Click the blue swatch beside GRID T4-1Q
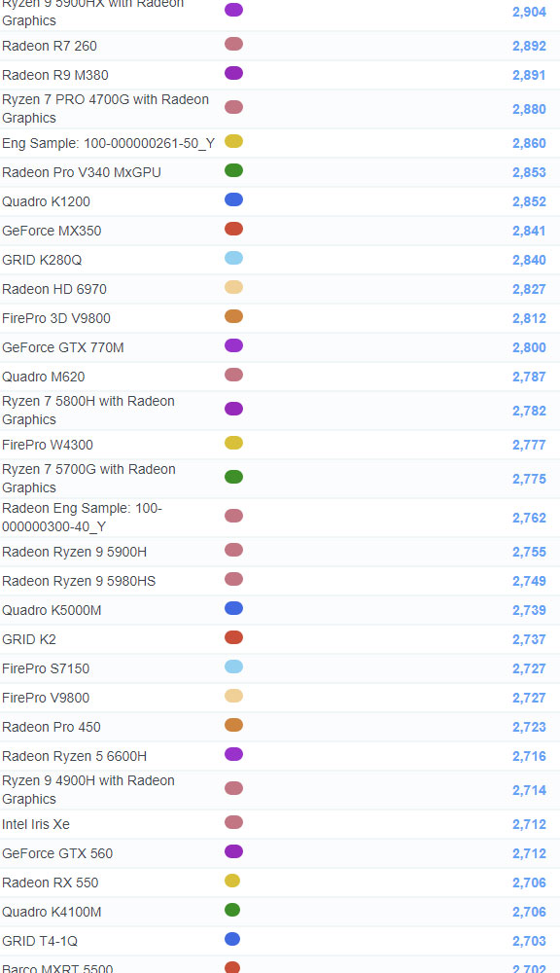This screenshot has height=973, width=560. point(232,940)
